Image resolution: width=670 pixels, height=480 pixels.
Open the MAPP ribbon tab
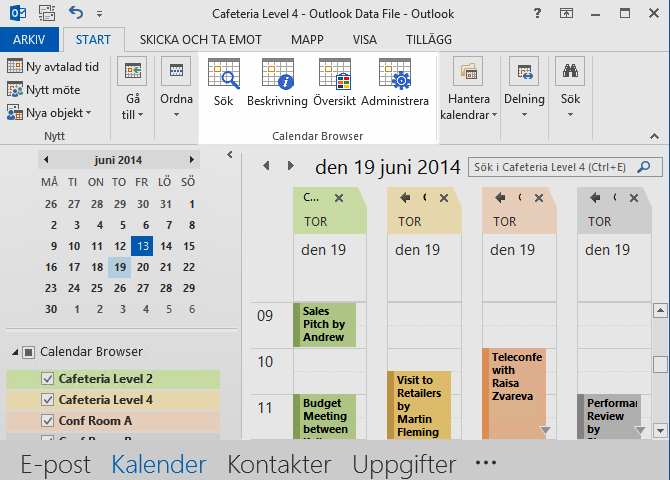pyautogui.click(x=307, y=40)
